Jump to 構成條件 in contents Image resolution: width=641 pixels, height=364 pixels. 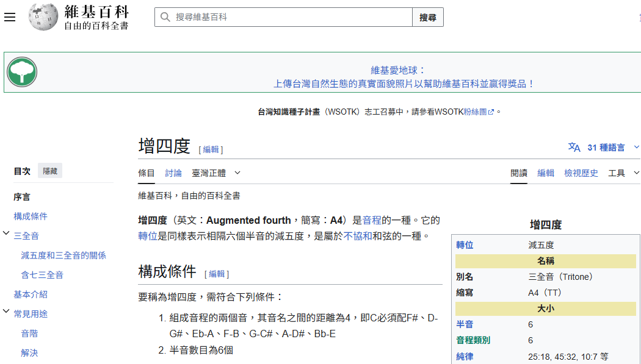point(31,216)
